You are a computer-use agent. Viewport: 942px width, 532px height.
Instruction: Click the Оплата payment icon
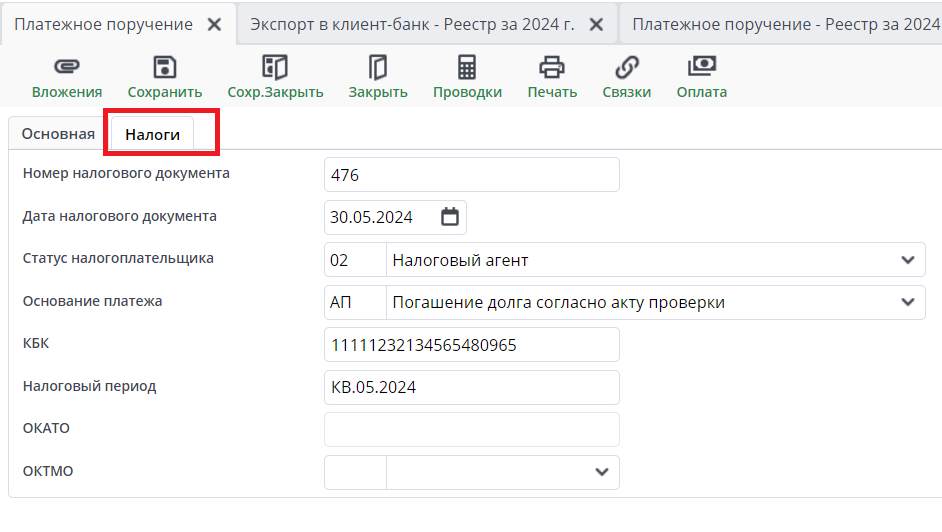[x=702, y=65]
